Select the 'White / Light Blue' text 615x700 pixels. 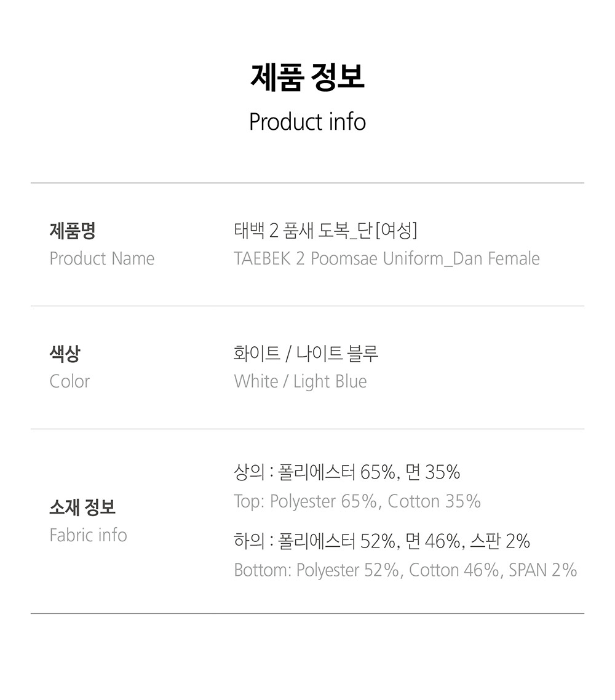pyautogui.click(x=300, y=381)
